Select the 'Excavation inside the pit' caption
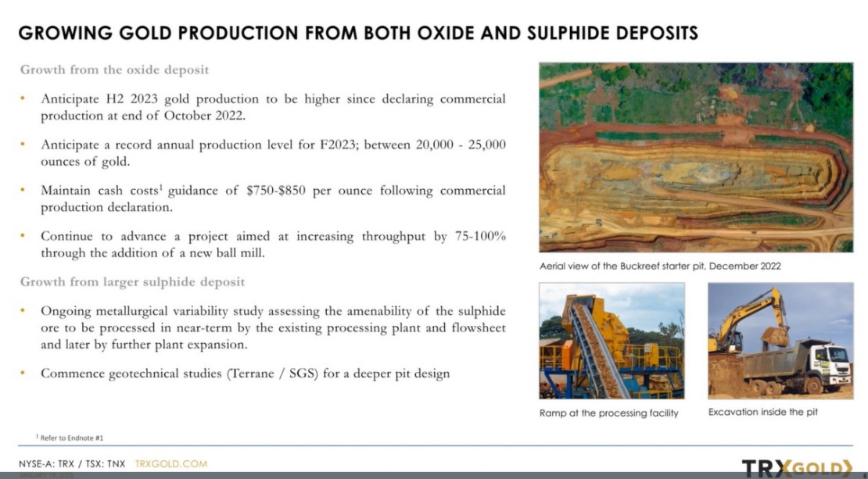Image resolution: width=868 pixels, height=479 pixels. point(762,412)
